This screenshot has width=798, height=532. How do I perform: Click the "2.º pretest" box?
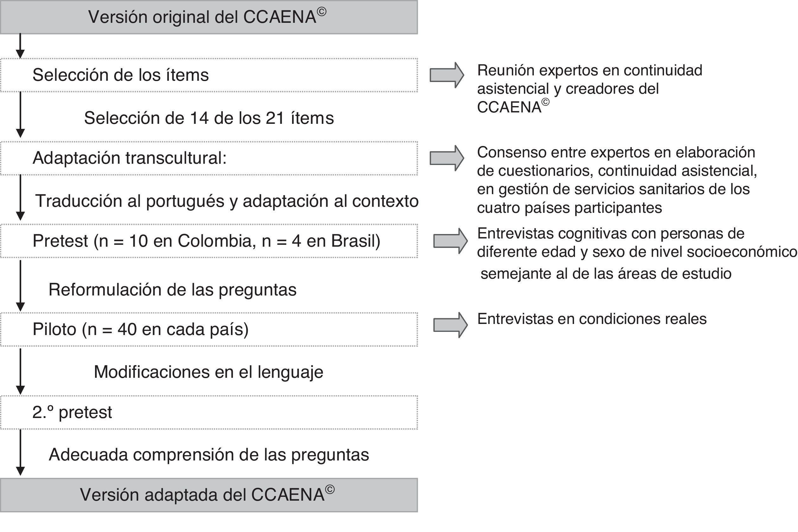(x=209, y=412)
